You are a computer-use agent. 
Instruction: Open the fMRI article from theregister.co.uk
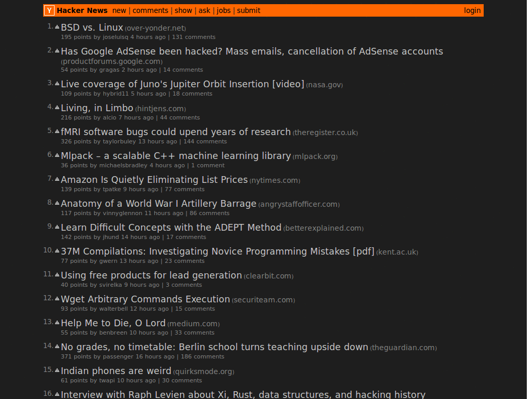click(x=175, y=132)
